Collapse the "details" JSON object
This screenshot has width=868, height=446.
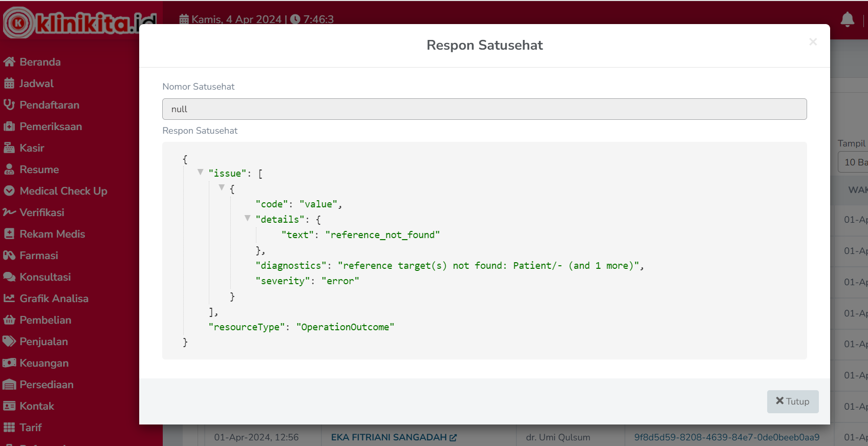248,219
